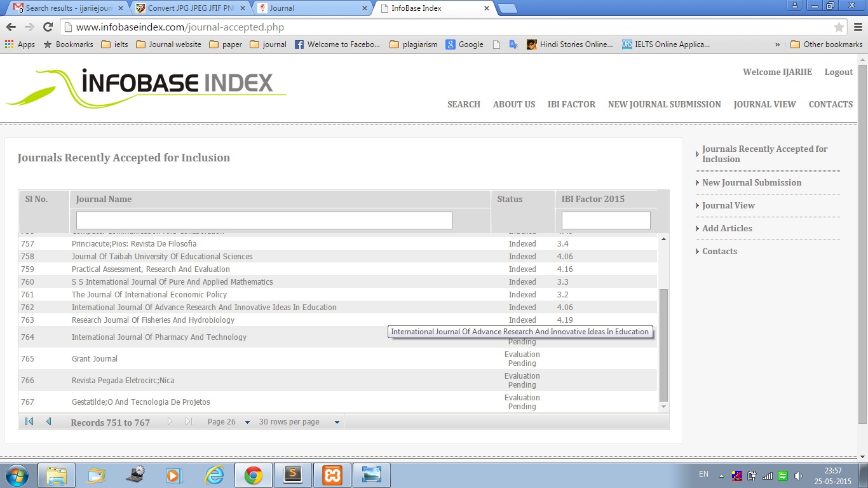
Task: Open the ielts bookmark folder
Action: [114, 44]
